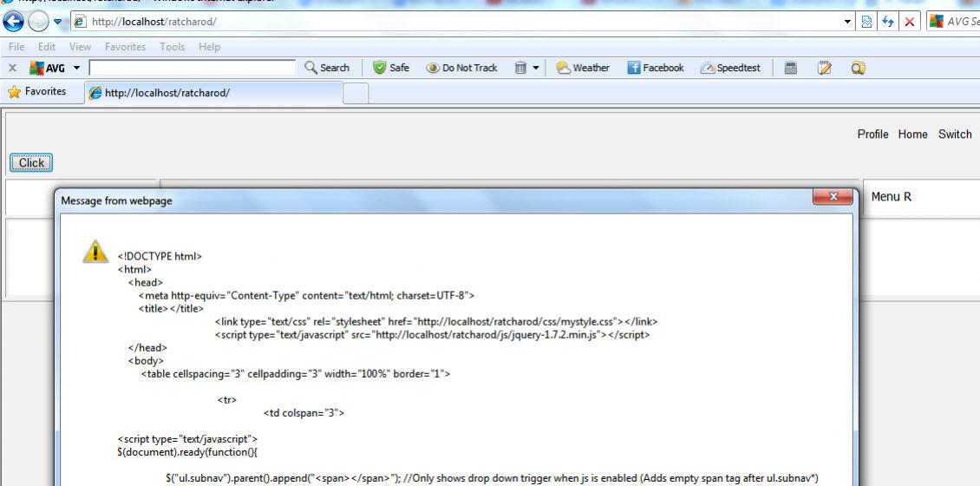Image resolution: width=980 pixels, height=486 pixels.
Task: Expand the address bar history dropdown
Action: pyautogui.click(x=847, y=22)
